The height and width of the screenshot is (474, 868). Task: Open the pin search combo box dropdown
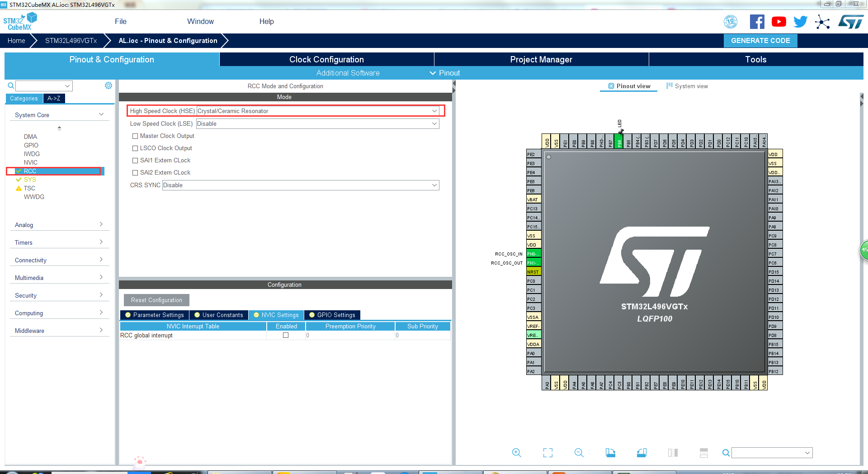click(807, 453)
